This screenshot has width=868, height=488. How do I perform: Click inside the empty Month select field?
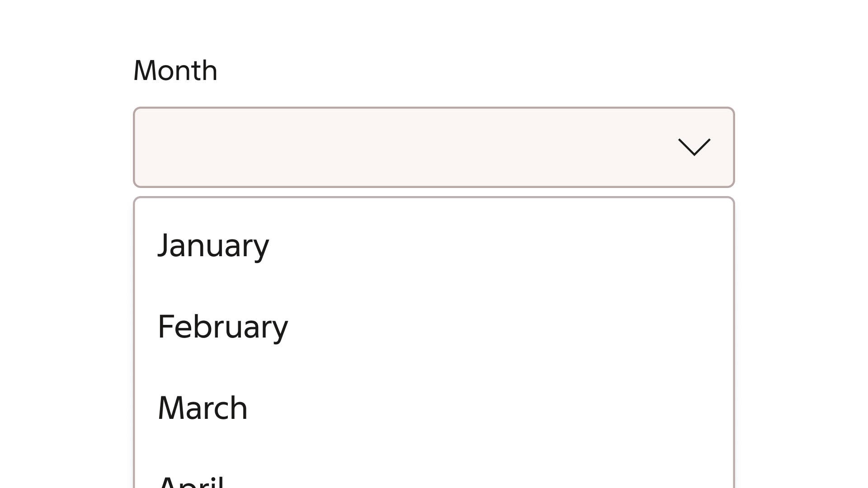pyautogui.click(x=434, y=147)
